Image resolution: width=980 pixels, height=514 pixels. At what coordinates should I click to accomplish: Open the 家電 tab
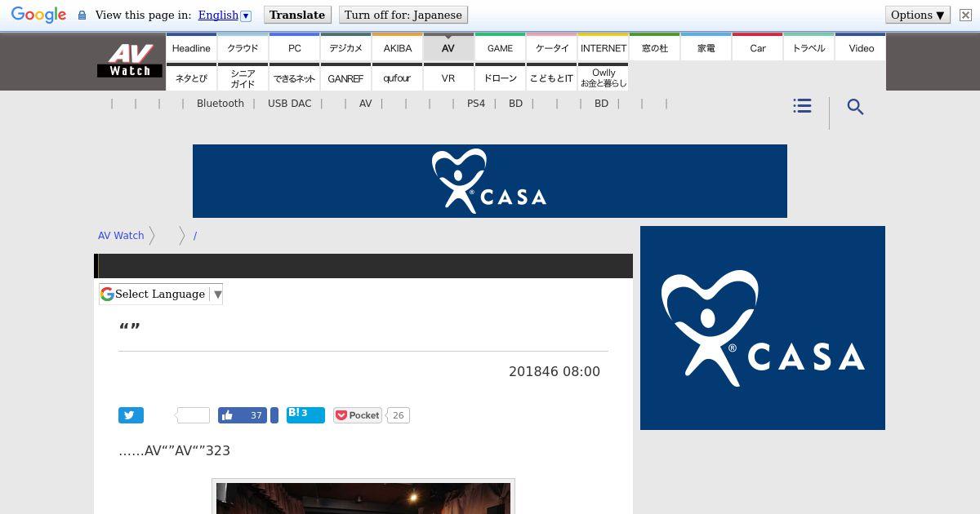pos(706,47)
